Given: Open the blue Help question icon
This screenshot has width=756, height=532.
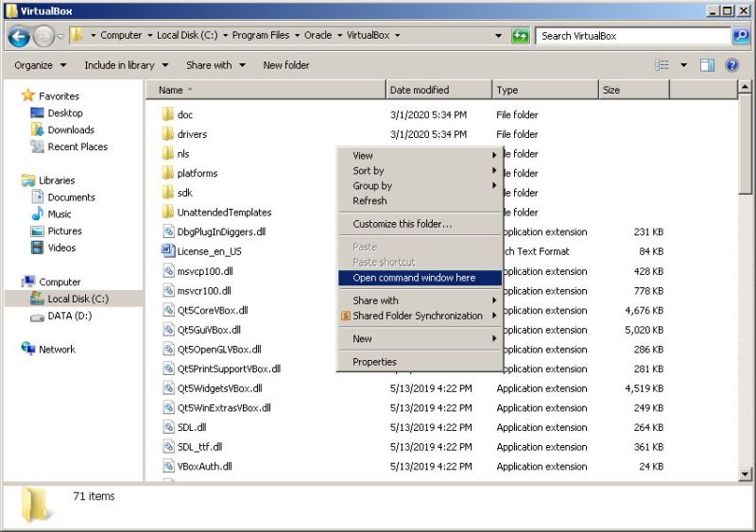Looking at the screenshot, I should click(x=731, y=65).
